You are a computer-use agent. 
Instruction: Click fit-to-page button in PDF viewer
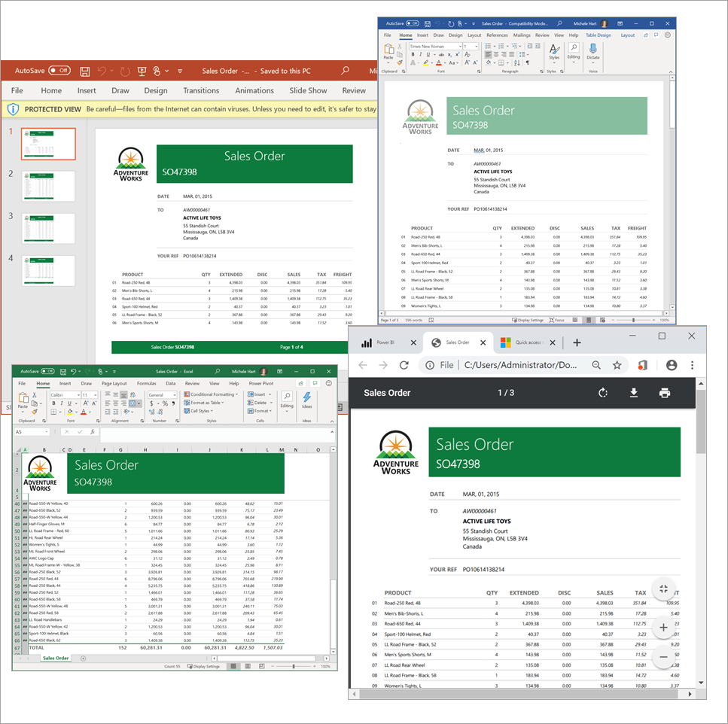click(x=663, y=589)
